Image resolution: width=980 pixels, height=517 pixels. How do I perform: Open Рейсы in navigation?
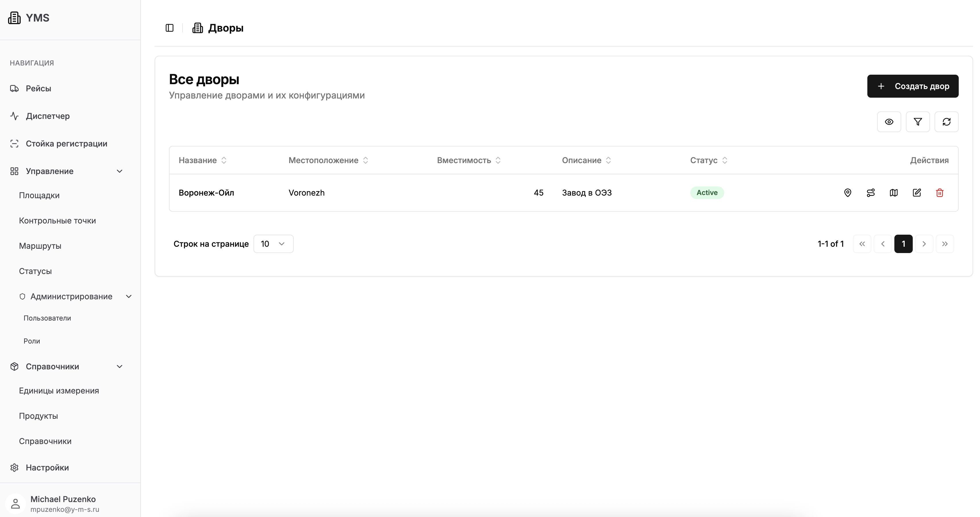38,88
